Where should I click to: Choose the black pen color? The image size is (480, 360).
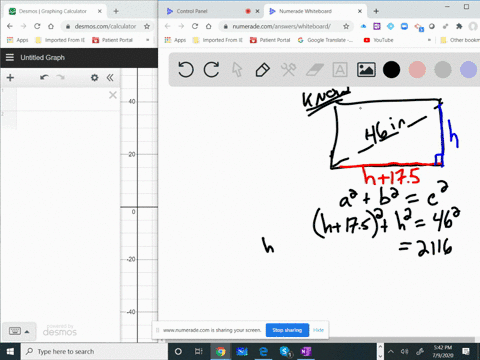point(391,70)
